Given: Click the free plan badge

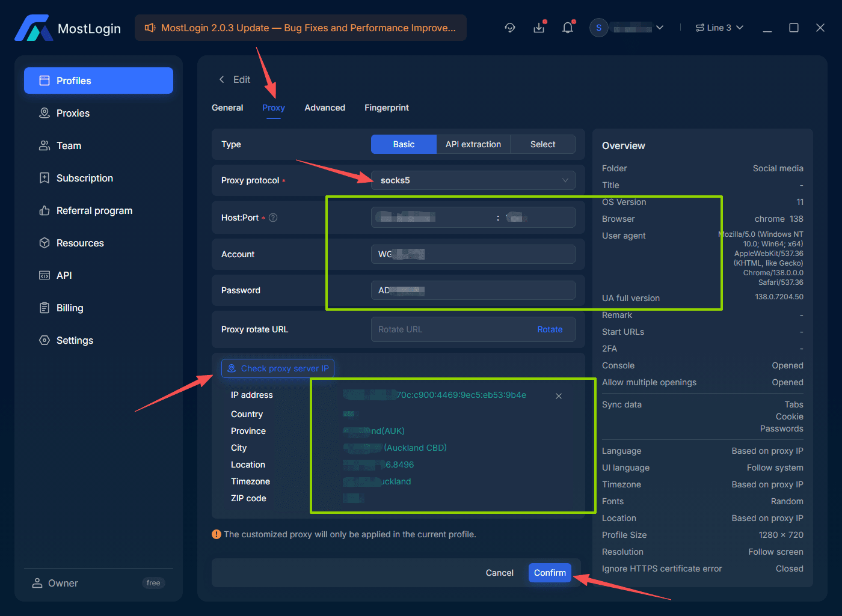Looking at the screenshot, I should [x=153, y=583].
